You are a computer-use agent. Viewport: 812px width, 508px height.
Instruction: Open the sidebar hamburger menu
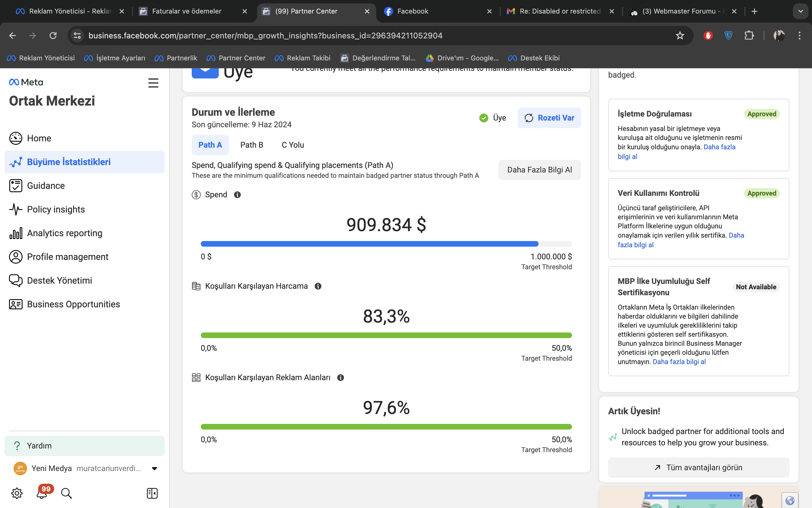click(153, 83)
